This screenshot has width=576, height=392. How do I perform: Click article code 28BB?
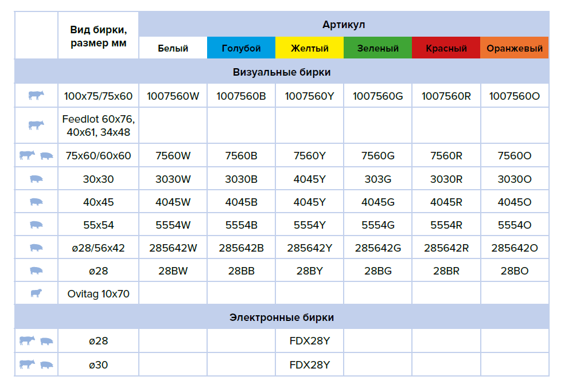[x=241, y=271]
